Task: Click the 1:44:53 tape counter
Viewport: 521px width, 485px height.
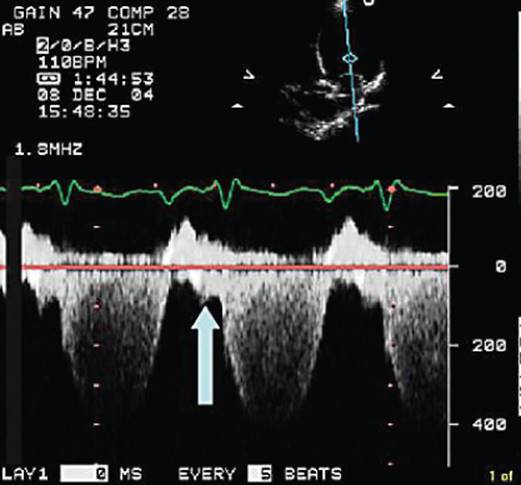Action: pos(113,79)
